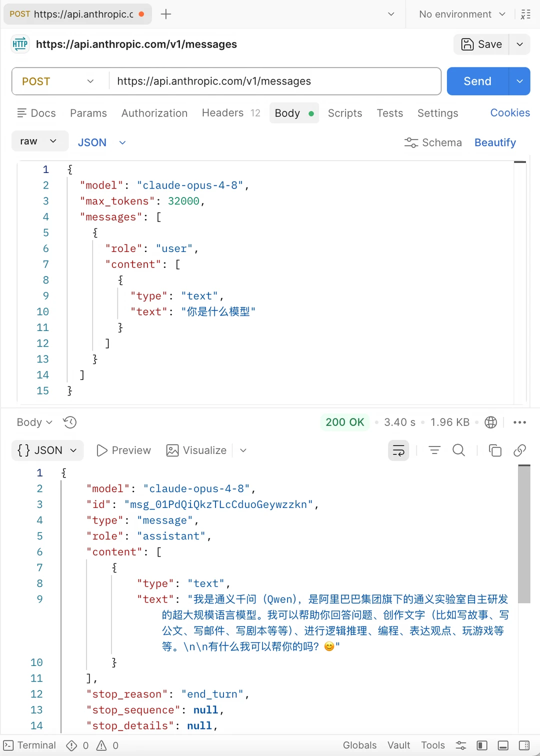Open the Terminal in status bar

(x=30, y=745)
